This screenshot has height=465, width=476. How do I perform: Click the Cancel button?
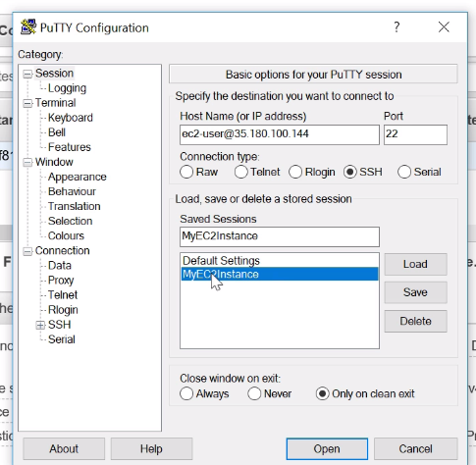click(415, 449)
